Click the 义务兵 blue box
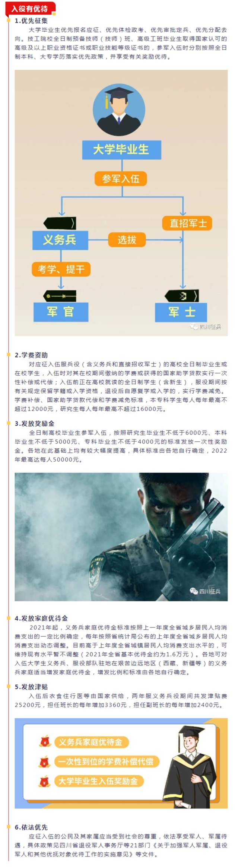Image resolution: width=235 pixels, height=868 pixels. 60,240
